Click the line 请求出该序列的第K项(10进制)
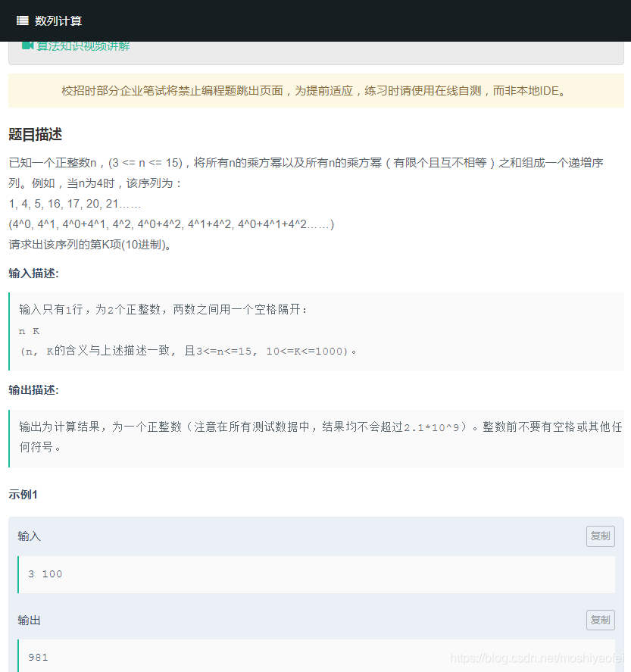Image resolution: width=631 pixels, height=672 pixels. pyautogui.click(x=90, y=245)
